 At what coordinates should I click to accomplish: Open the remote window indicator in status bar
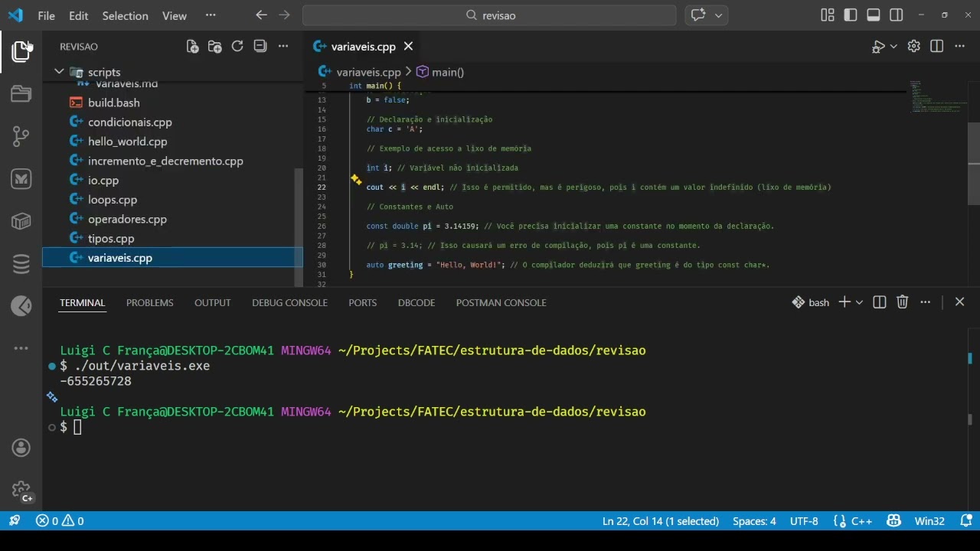pos(14,521)
